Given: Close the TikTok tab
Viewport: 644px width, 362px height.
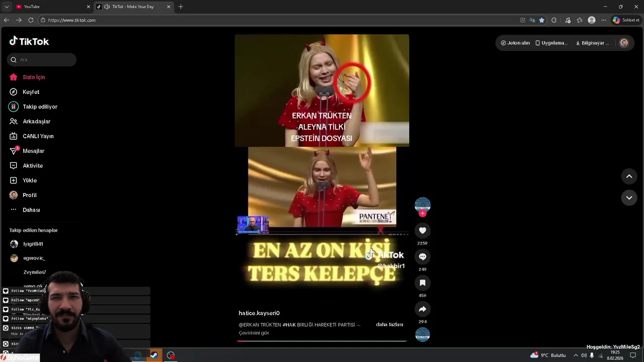Looking at the screenshot, I should point(169,7).
